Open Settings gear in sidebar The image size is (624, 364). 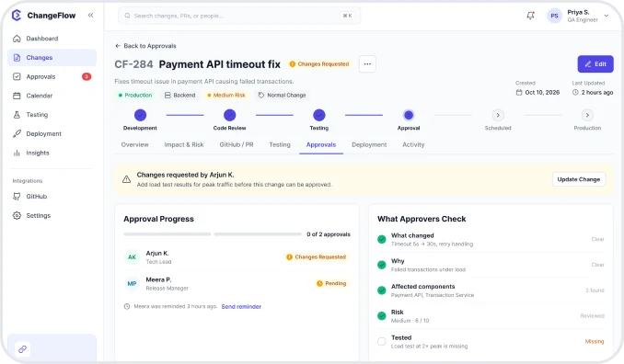click(17, 215)
